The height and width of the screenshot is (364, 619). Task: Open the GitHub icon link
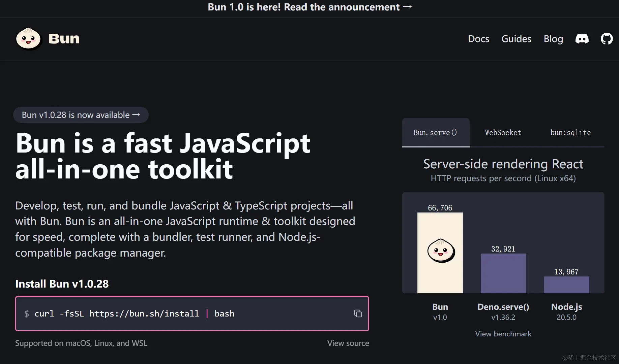(x=607, y=39)
